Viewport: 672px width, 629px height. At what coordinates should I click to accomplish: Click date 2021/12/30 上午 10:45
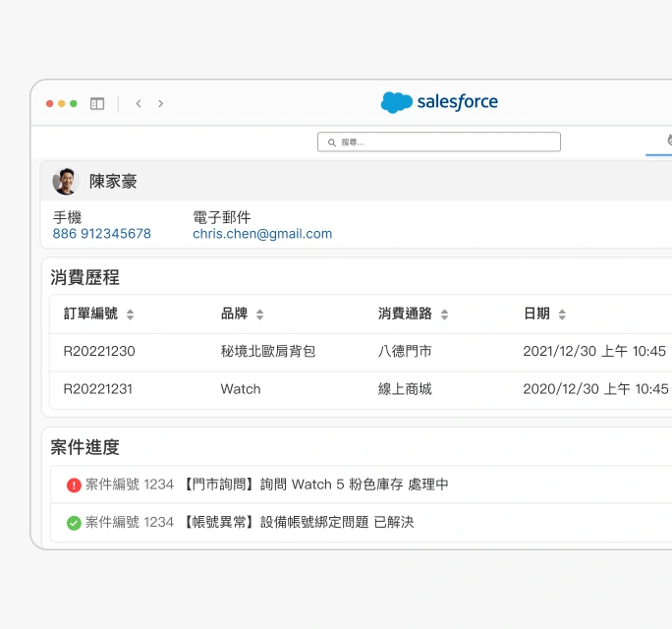click(594, 351)
